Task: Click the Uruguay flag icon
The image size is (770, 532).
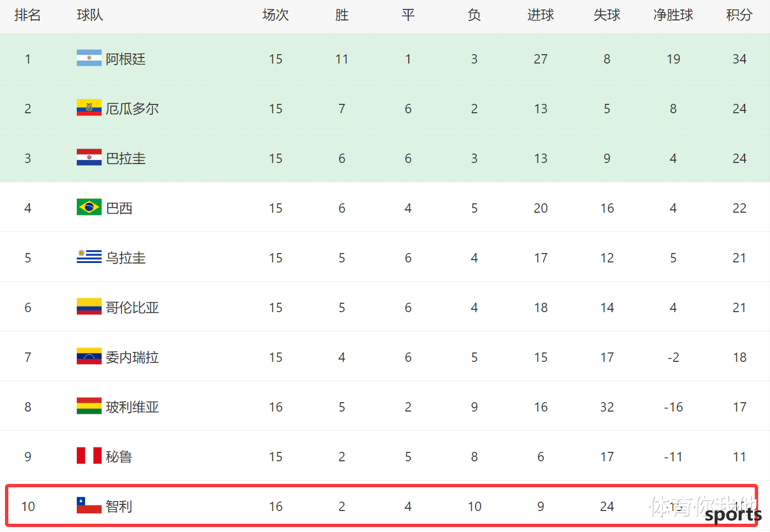Action: 89,257
